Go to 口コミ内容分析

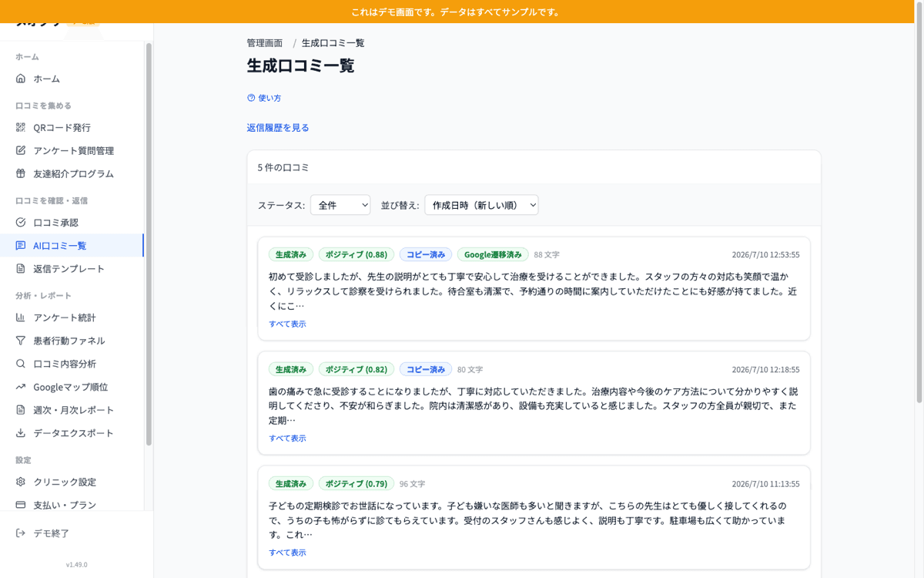click(x=72, y=363)
